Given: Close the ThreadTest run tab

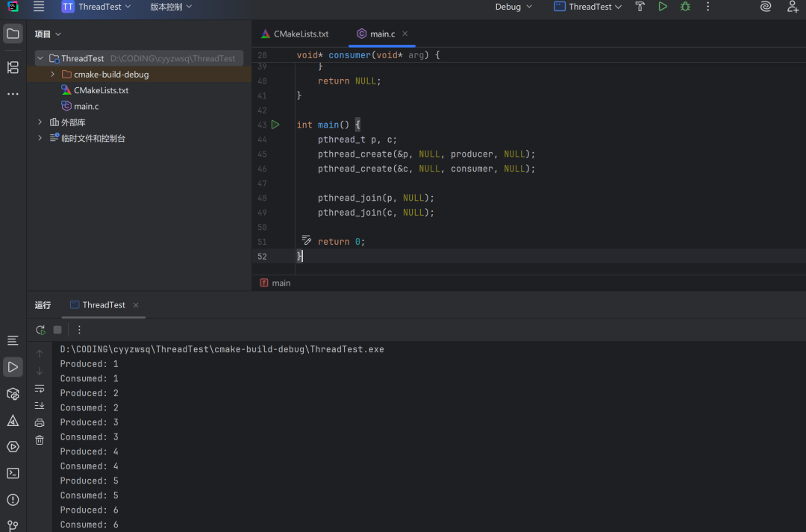Looking at the screenshot, I should [136, 305].
